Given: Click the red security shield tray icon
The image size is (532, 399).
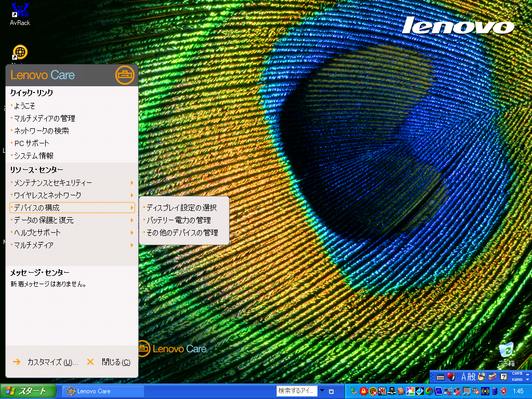Looking at the screenshot, I should click(503, 391).
